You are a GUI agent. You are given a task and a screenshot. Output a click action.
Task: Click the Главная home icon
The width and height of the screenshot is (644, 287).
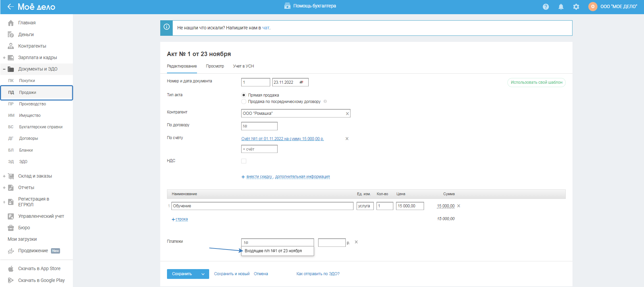(11, 23)
